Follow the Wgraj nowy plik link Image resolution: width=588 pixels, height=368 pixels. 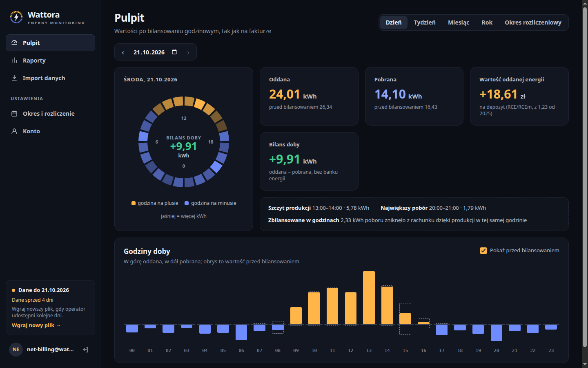[x=36, y=325]
